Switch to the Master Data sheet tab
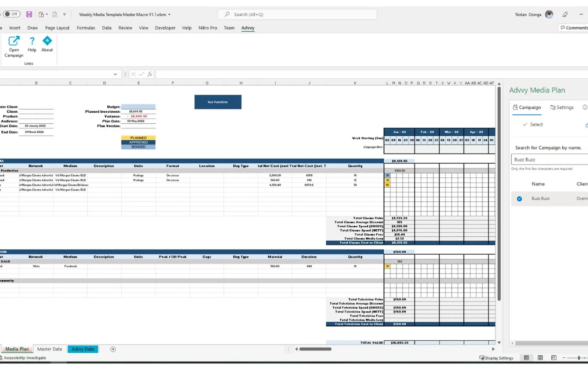Image resolution: width=588 pixels, height=368 pixels. coord(50,349)
